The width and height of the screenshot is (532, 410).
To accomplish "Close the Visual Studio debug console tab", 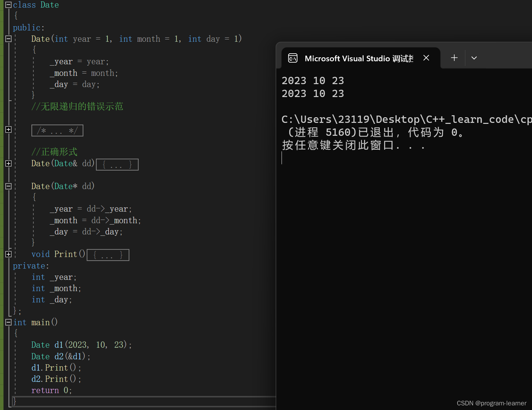I will (426, 58).
